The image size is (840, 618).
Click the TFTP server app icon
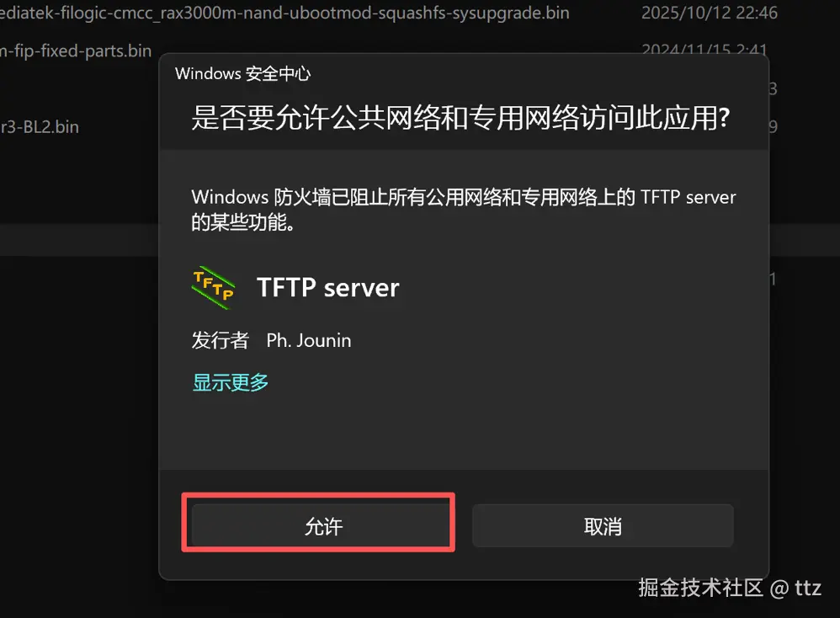[x=213, y=287]
